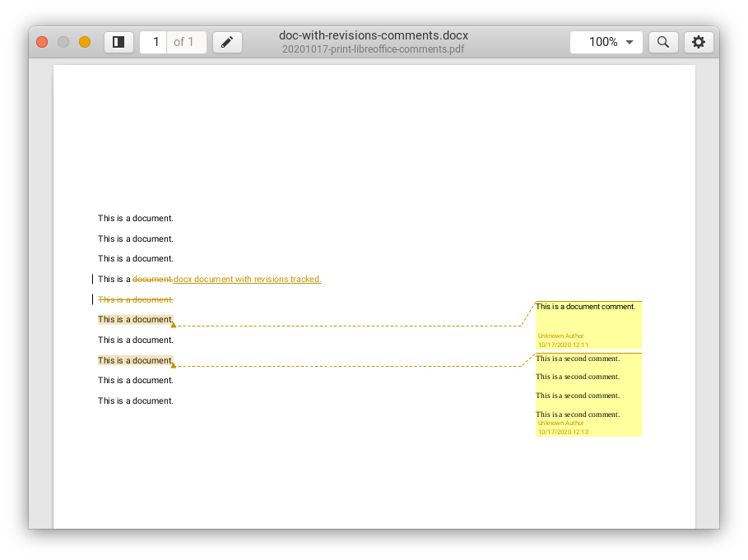
Task: Click the last 'This is a second comment.' line
Action: pos(578,414)
